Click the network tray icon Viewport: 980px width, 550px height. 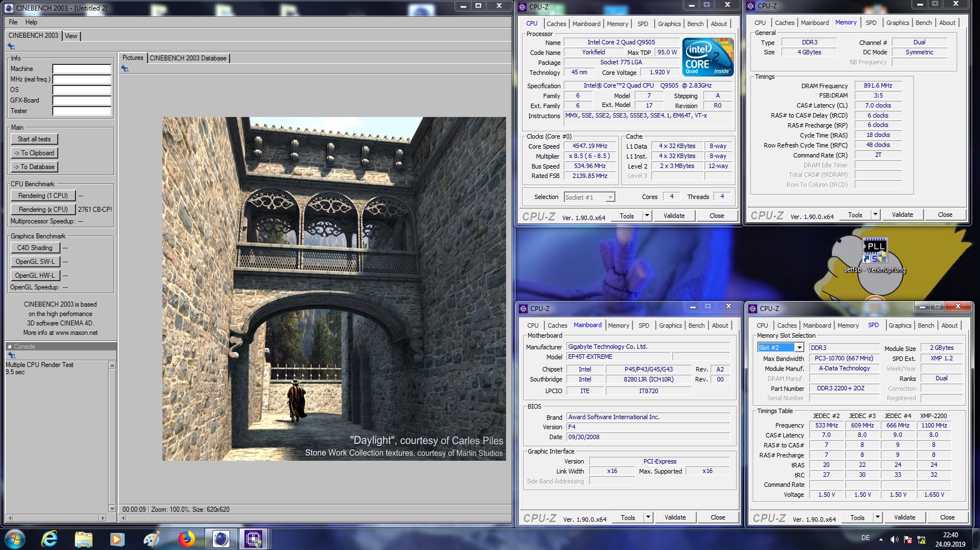coord(921,539)
